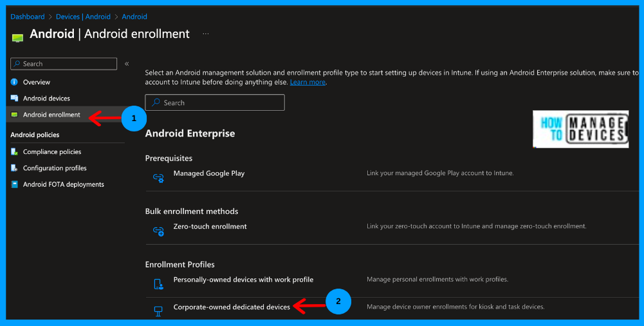Click the Android FOTA deployments icon
The height and width of the screenshot is (326, 644).
14,184
